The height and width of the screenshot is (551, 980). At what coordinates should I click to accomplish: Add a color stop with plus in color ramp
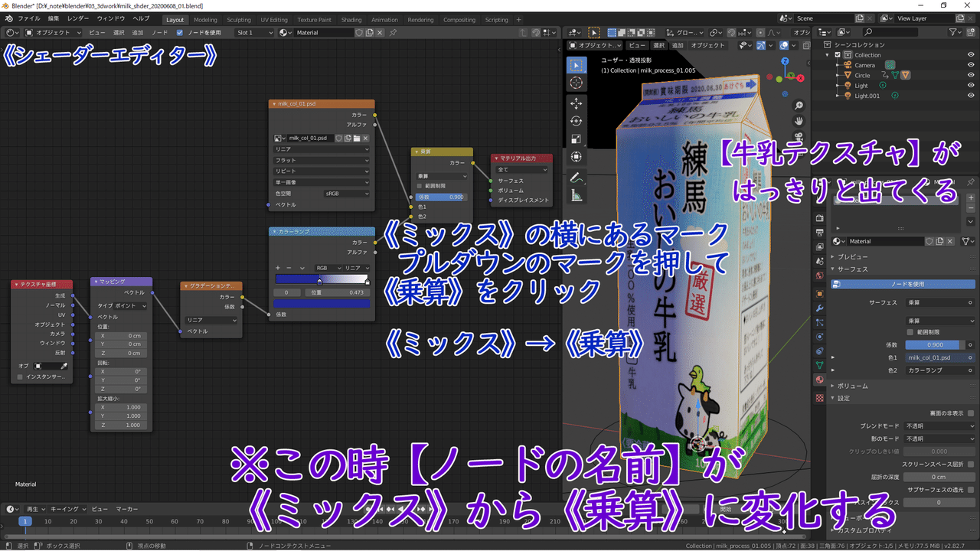(x=278, y=268)
